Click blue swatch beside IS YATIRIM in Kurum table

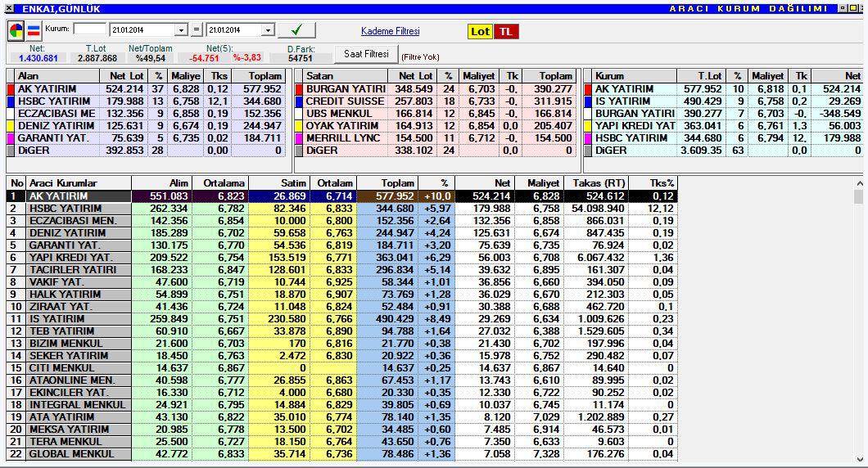[x=589, y=101]
